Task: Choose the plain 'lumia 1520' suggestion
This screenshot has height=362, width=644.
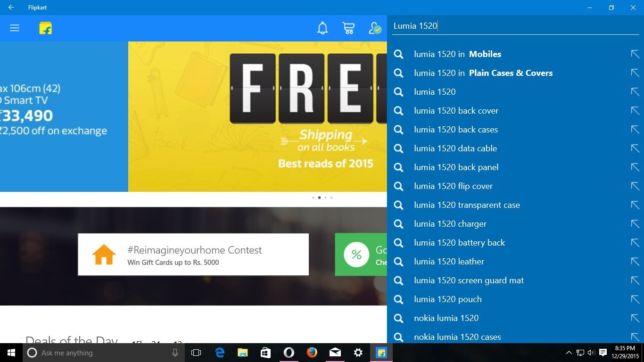Action: click(x=515, y=92)
